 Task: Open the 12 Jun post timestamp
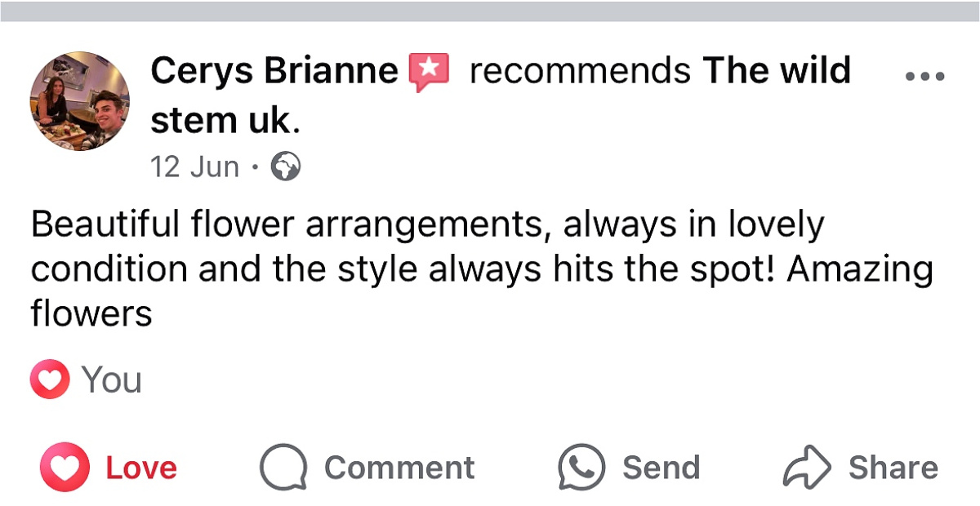pos(195,167)
